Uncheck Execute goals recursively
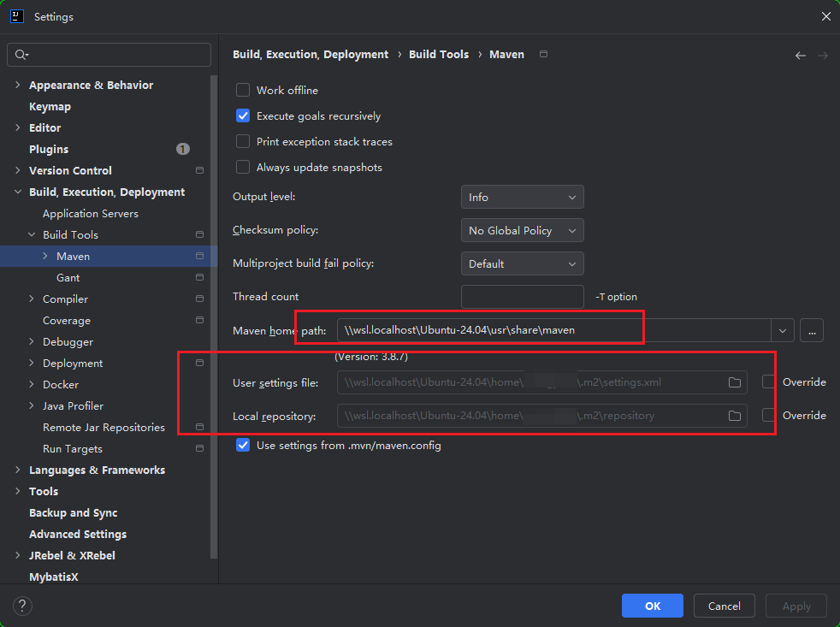This screenshot has width=840, height=627. [243, 115]
